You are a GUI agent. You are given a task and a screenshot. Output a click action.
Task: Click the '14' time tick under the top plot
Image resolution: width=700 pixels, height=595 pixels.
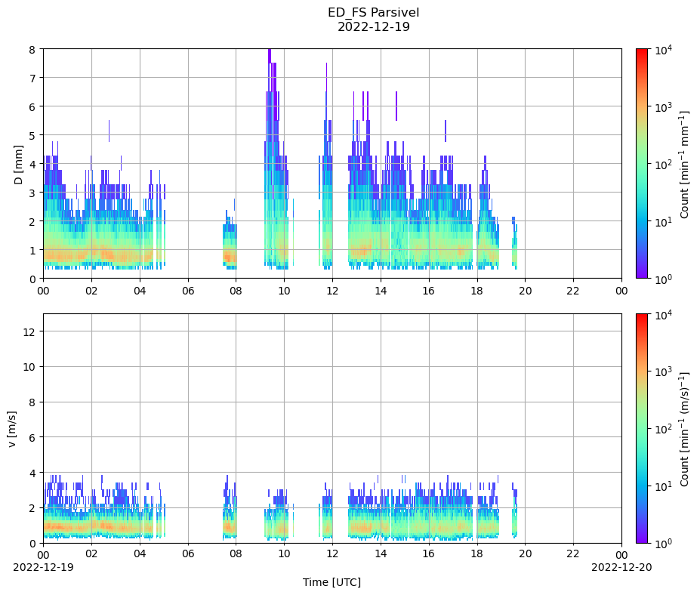coord(381,291)
